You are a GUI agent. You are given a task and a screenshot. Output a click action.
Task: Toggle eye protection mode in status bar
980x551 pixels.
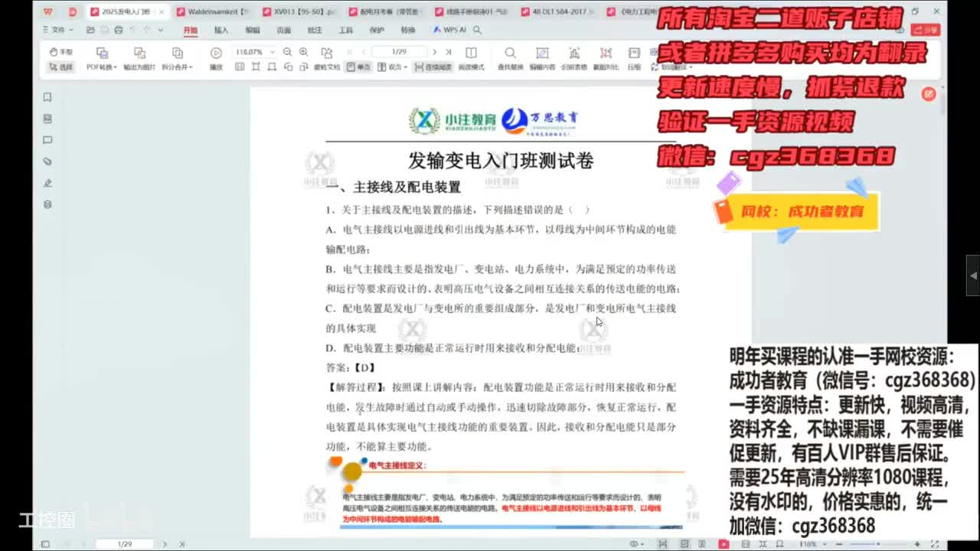coord(635,543)
